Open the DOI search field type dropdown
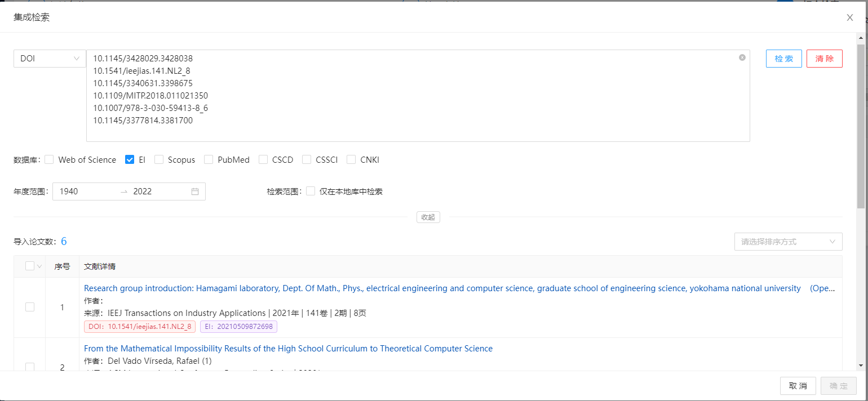This screenshot has width=868, height=401. (50, 59)
